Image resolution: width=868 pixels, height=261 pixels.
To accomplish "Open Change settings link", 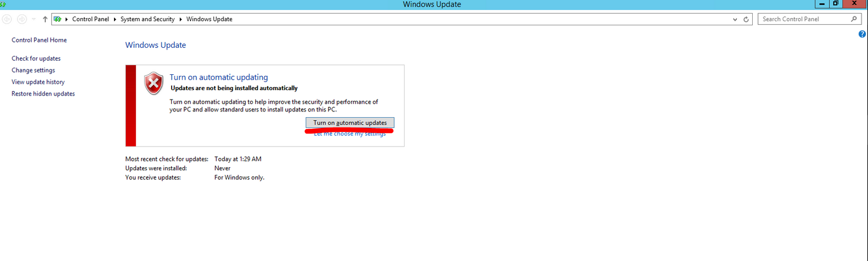I will (34, 70).
